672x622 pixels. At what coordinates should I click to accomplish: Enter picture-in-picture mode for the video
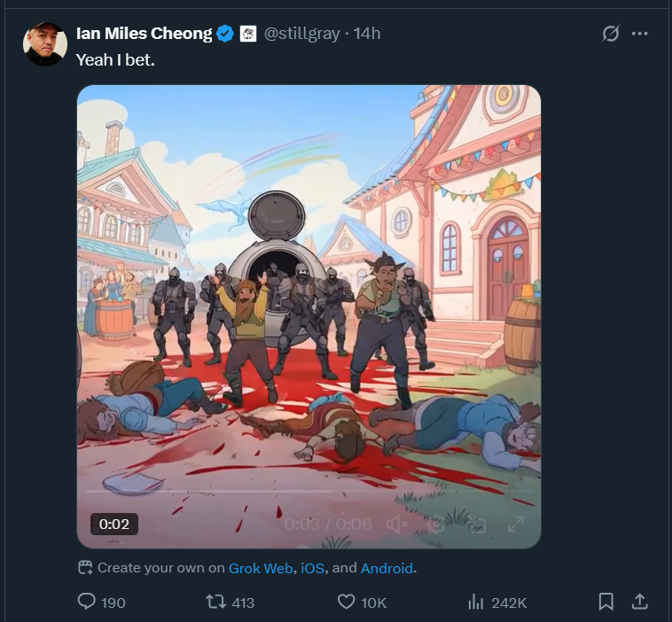click(x=476, y=524)
